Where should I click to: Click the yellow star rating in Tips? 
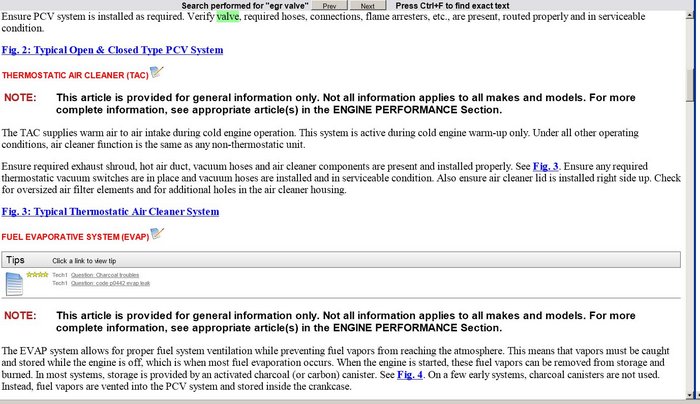click(x=37, y=275)
